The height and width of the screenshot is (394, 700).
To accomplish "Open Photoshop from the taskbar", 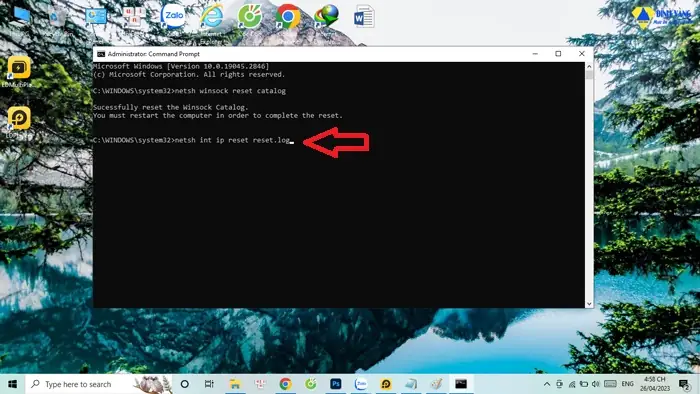I will [336, 384].
